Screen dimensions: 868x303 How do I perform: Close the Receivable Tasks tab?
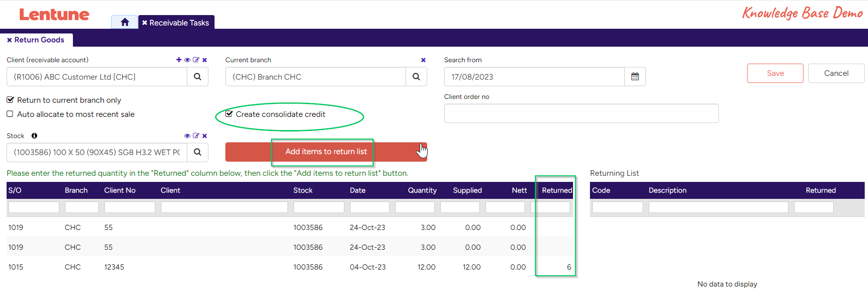pos(145,23)
